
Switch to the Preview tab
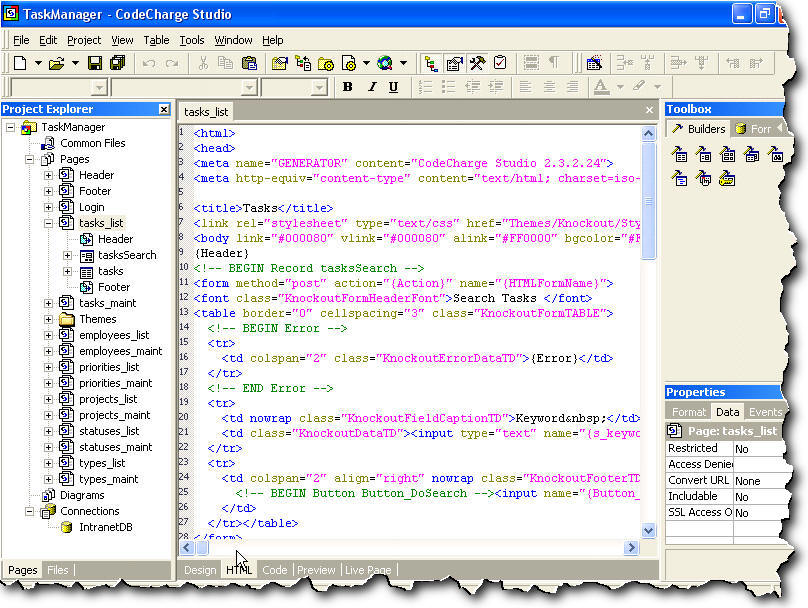316,570
